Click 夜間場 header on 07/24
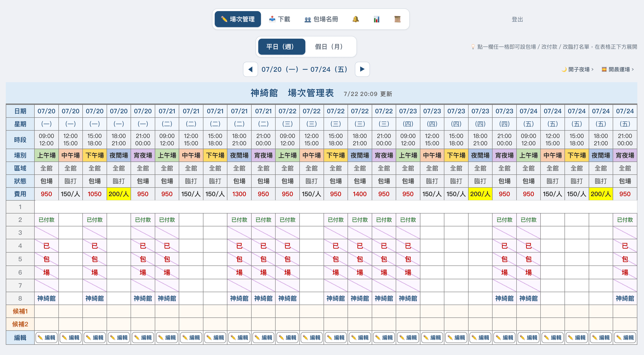Screen dimensions: 644x355 point(601,155)
